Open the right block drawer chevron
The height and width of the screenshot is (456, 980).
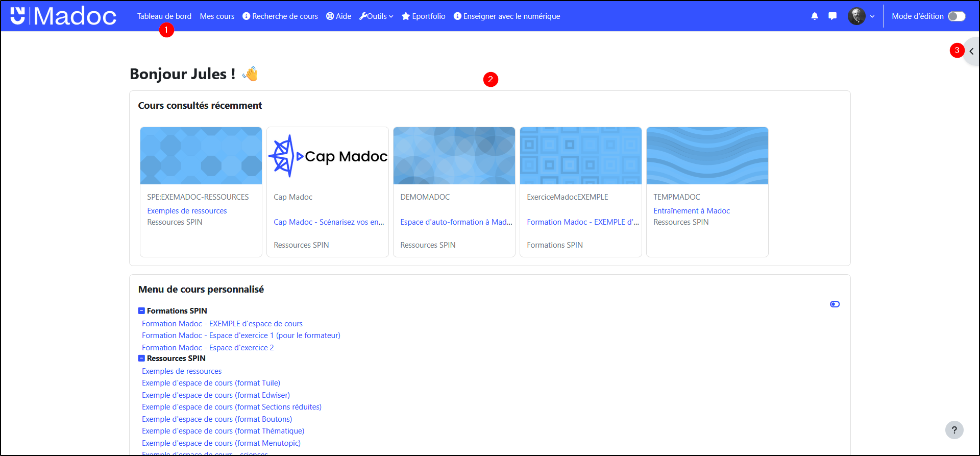click(x=971, y=51)
